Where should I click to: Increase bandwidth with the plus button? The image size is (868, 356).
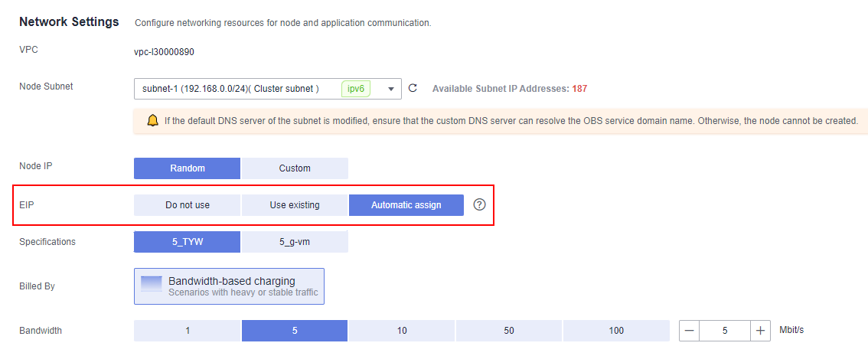[x=761, y=331]
